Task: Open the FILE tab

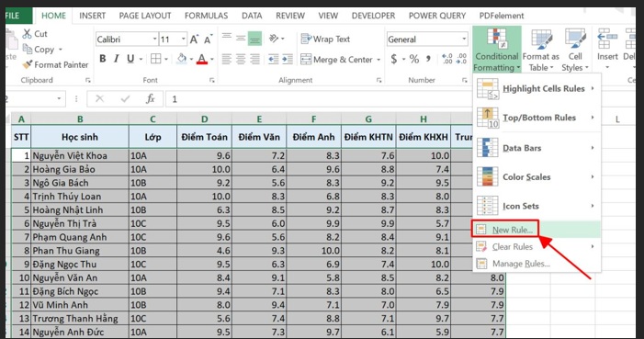Action: tap(17, 16)
